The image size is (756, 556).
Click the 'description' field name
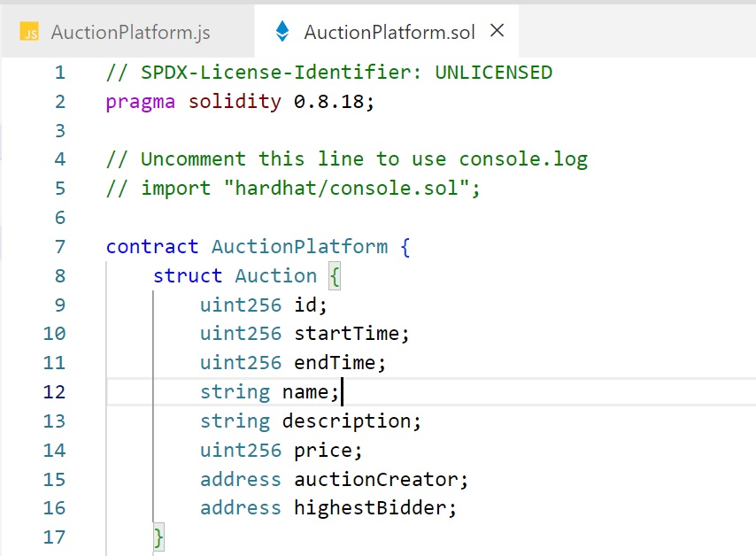346,421
